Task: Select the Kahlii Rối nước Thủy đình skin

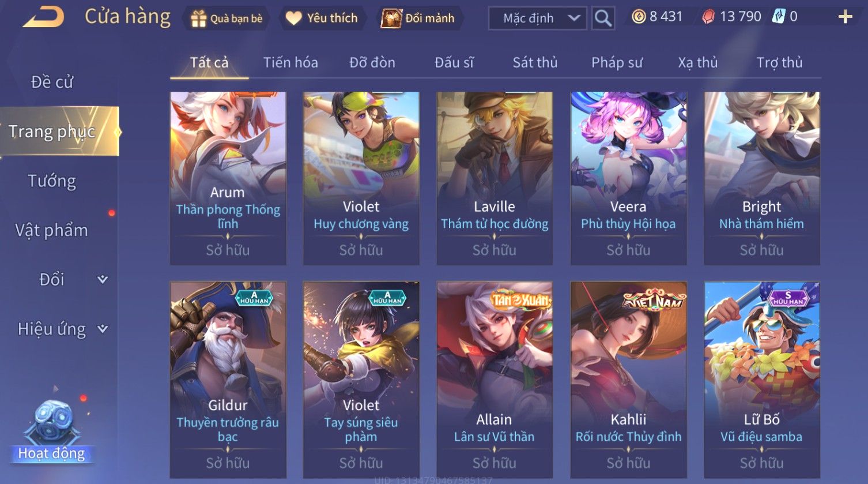Action: 628,380
